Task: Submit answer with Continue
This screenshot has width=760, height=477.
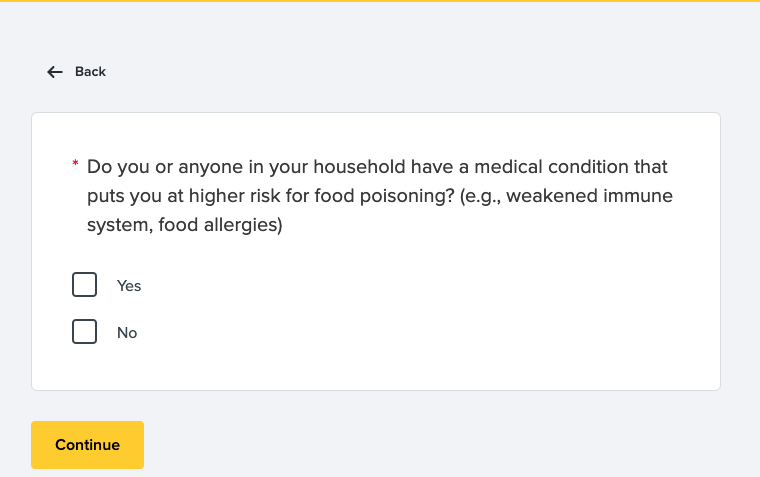Action: tap(87, 445)
